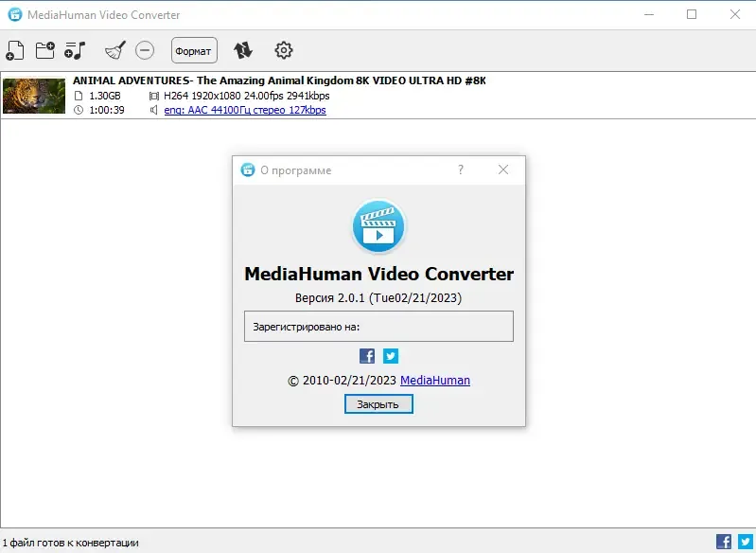This screenshot has height=553, width=756.
Task: Click the Закрыть button
Action: point(378,404)
